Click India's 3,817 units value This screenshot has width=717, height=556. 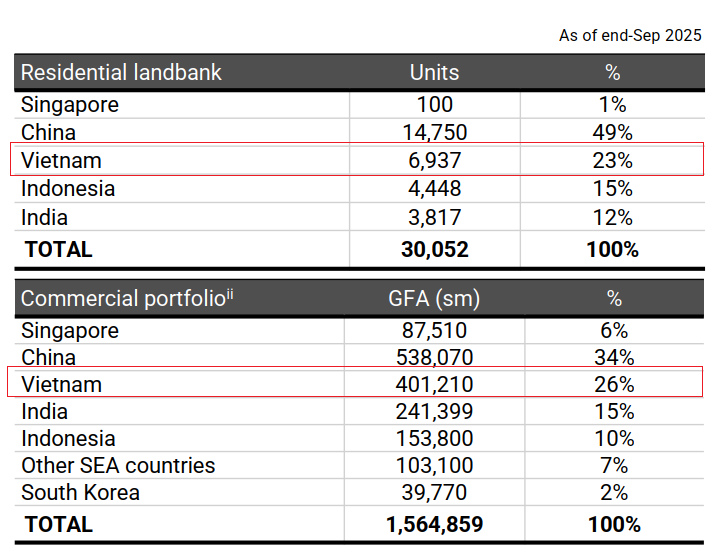coord(434,218)
